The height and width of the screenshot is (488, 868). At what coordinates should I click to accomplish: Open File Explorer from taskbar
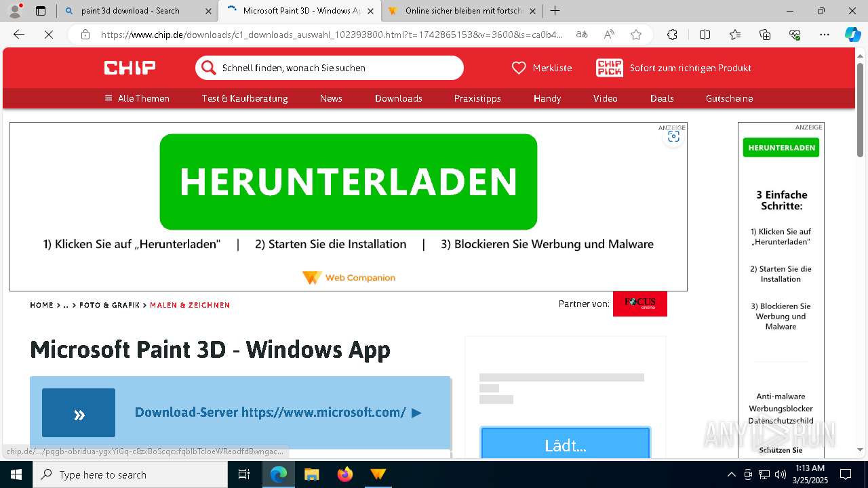pos(311,474)
